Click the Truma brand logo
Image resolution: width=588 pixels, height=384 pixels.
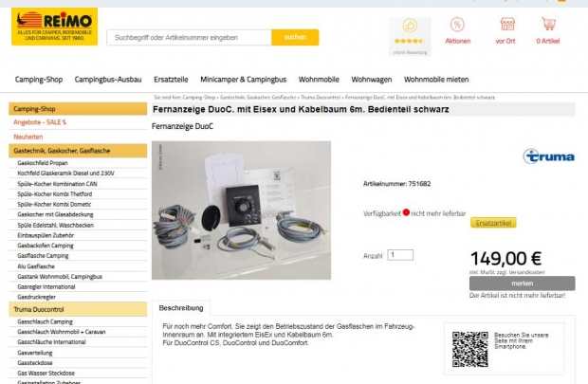tap(548, 156)
